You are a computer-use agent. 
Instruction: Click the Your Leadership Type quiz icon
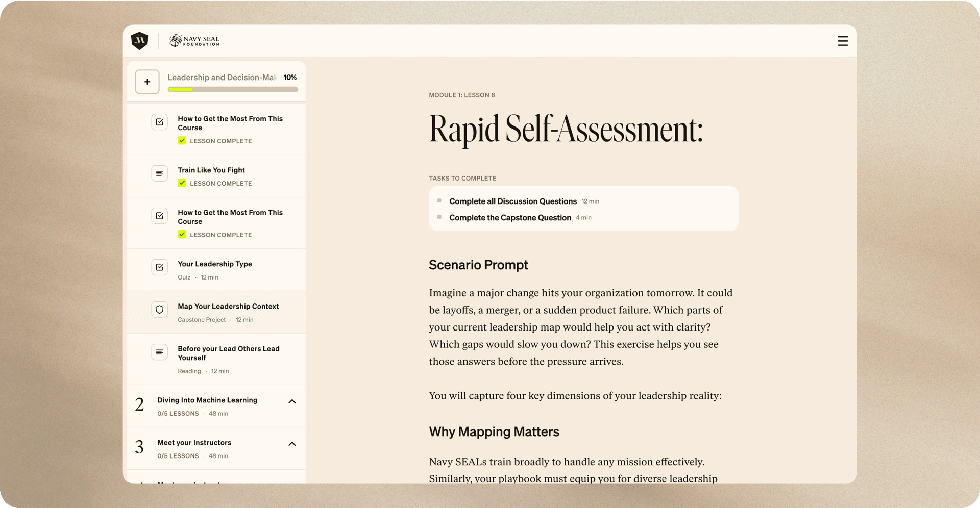159,267
